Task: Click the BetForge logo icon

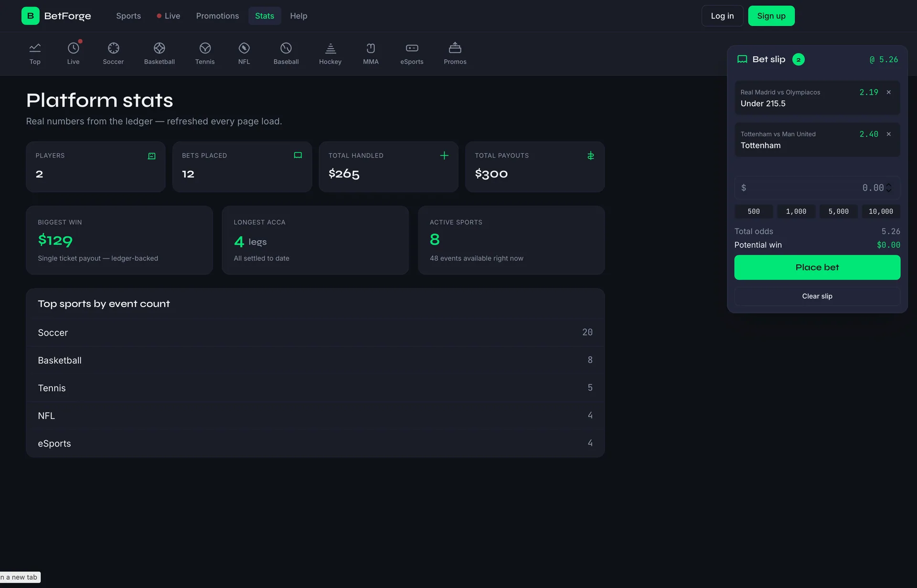Action: tap(31, 16)
